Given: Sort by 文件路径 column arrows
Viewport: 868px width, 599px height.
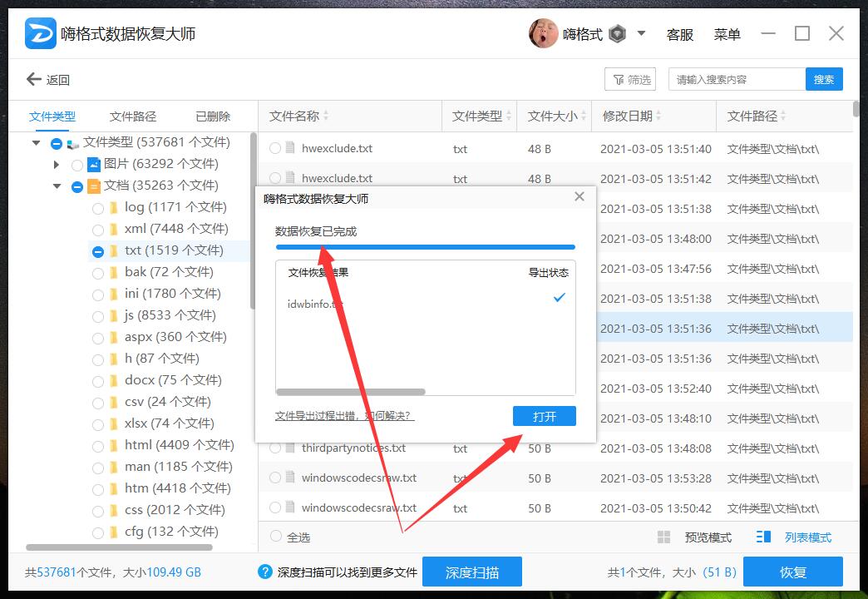Looking at the screenshot, I should point(783,116).
